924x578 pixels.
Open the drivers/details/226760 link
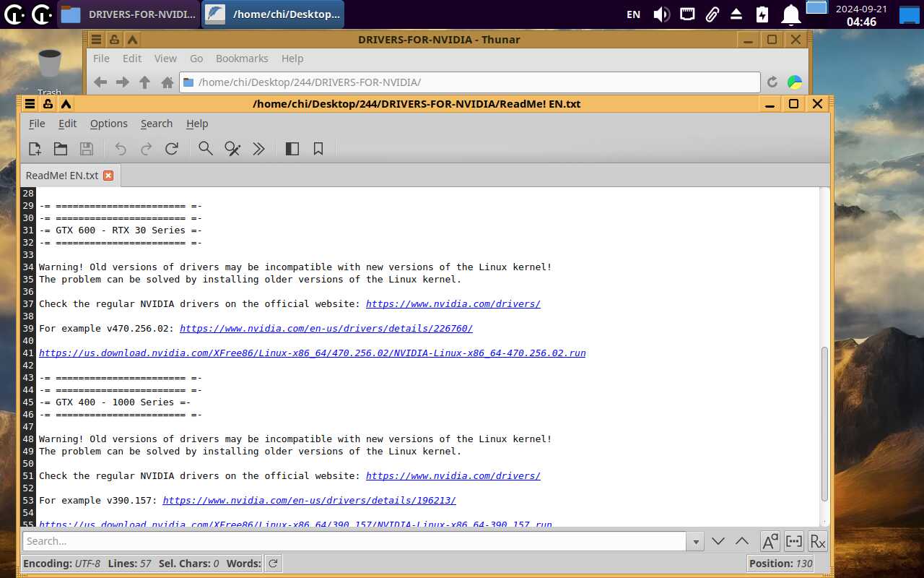click(326, 329)
